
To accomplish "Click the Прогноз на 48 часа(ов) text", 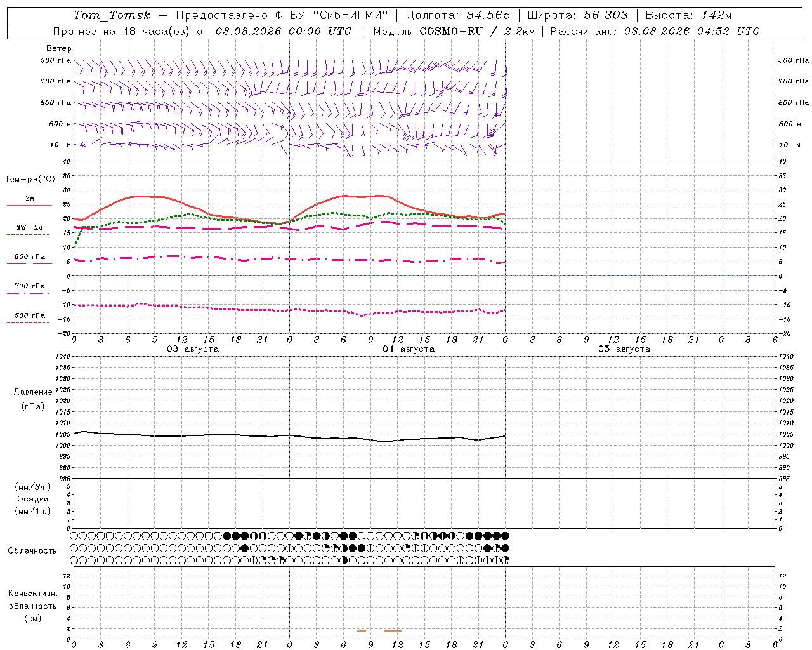I will click(x=121, y=31).
